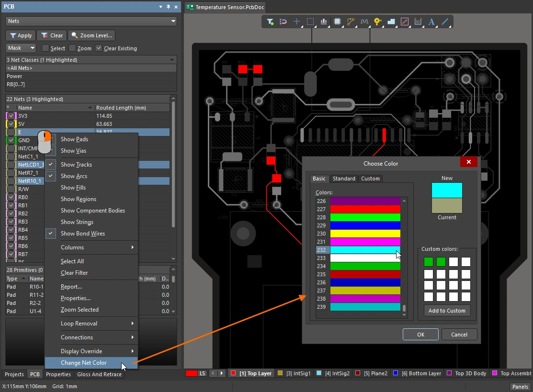Click the Add to Custom button
The height and width of the screenshot is (392, 533).
(x=446, y=311)
